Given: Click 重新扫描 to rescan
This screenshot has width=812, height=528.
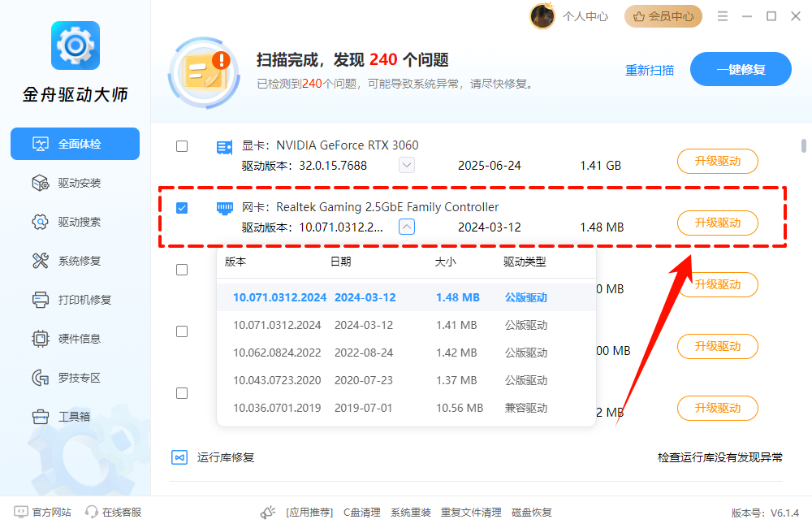Looking at the screenshot, I should tap(650, 70).
